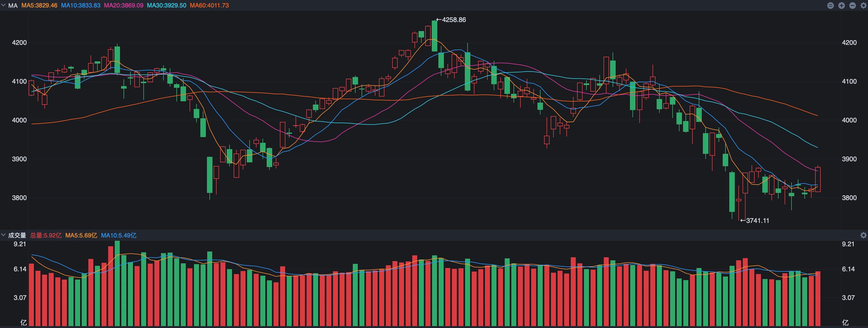The image size is (868, 328).
Task: Click the MA5:5.69亿 volume average
Action: 81,235
